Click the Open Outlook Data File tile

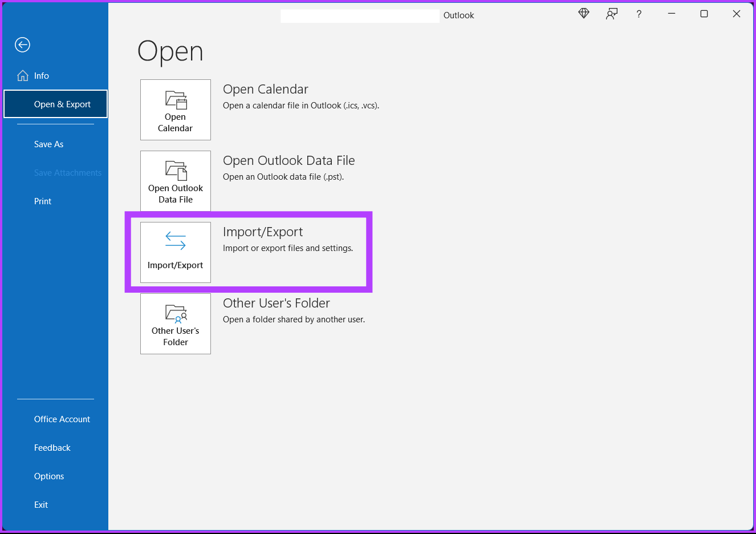pyautogui.click(x=176, y=181)
